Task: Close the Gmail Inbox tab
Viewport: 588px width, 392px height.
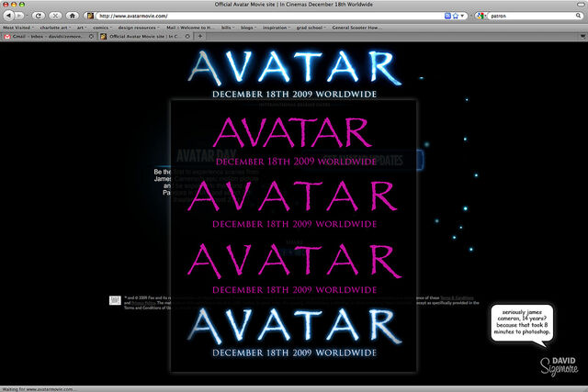Action: (91, 37)
